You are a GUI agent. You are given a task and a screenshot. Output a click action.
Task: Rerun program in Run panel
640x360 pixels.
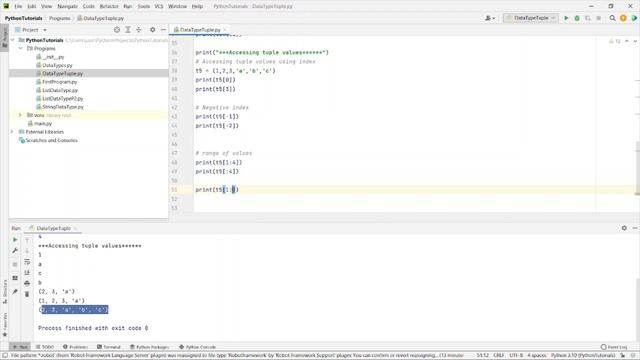(15, 240)
